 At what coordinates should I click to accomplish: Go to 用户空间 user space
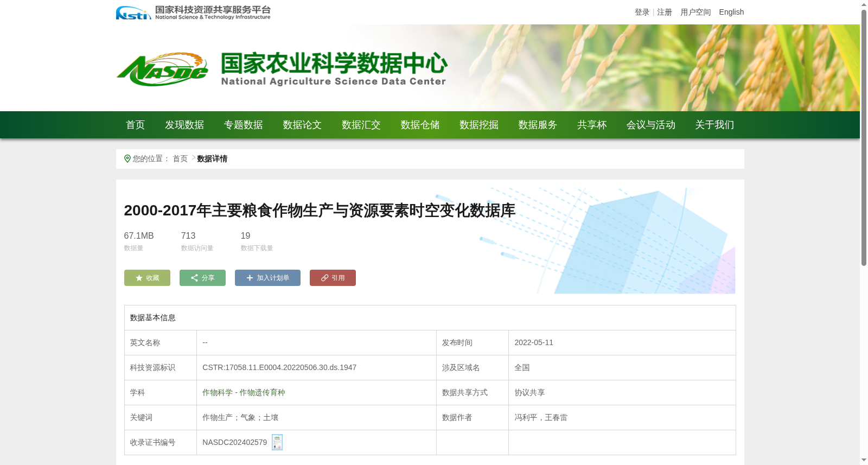tap(695, 12)
